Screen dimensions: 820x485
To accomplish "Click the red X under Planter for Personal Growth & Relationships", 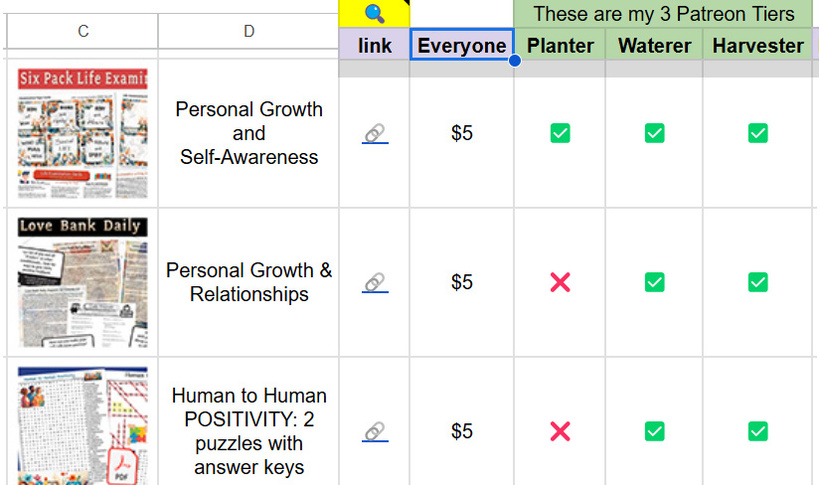I will [560, 283].
